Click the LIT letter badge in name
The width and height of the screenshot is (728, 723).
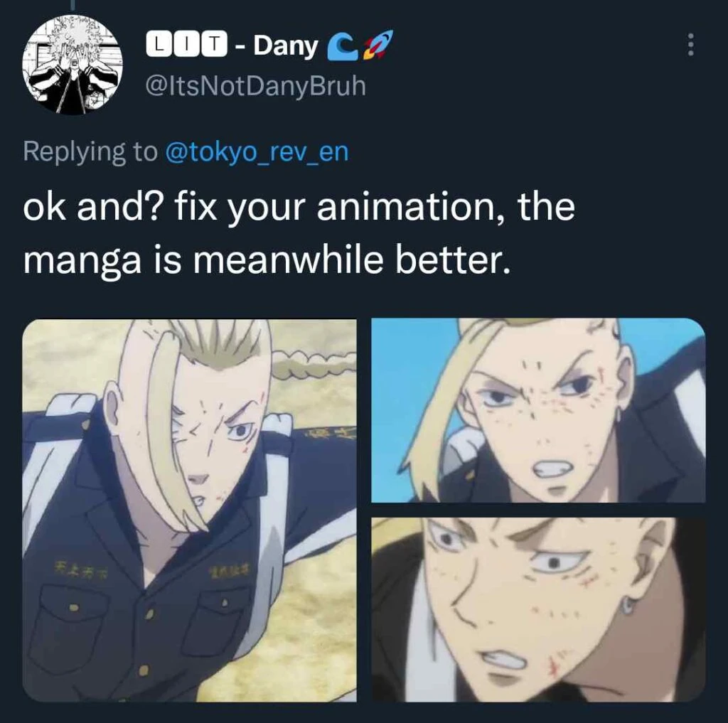[187, 45]
